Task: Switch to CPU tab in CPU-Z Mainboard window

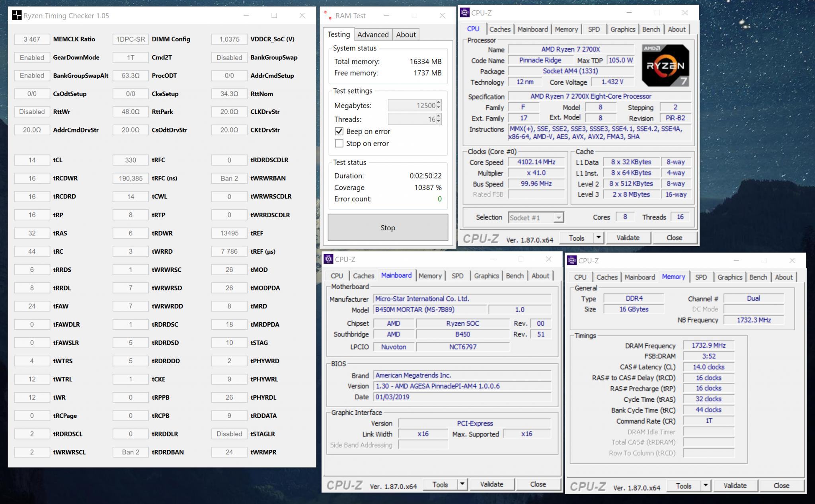Action: 337,276
